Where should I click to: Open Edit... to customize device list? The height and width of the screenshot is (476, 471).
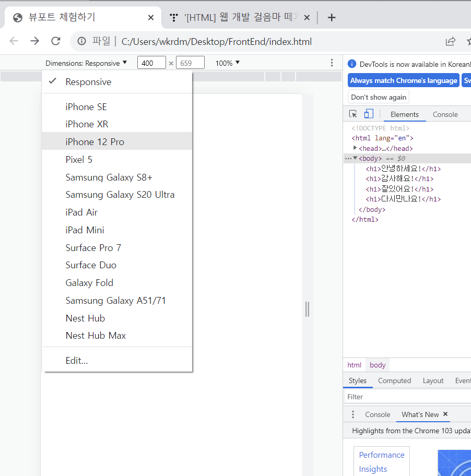pos(117,360)
